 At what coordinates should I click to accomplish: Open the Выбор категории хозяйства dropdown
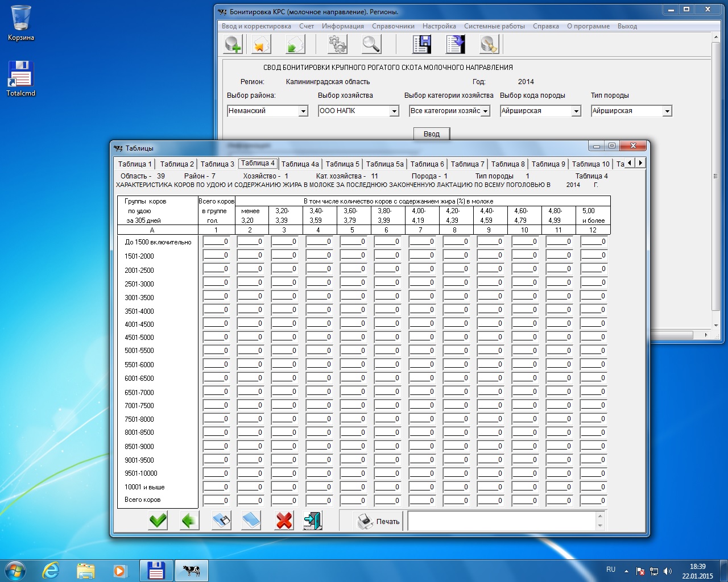tap(486, 111)
